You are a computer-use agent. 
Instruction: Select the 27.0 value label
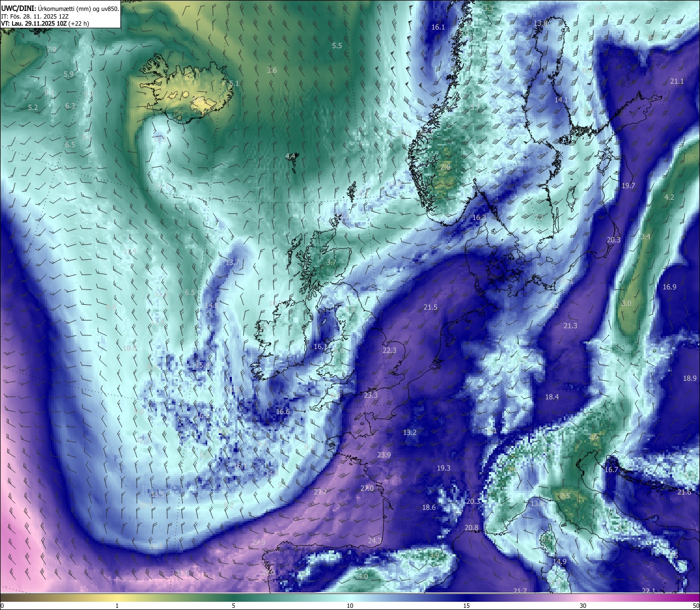coord(367,488)
